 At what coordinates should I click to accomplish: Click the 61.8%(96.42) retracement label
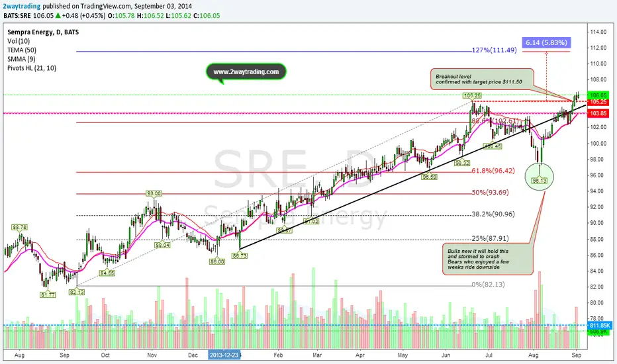(x=493, y=171)
